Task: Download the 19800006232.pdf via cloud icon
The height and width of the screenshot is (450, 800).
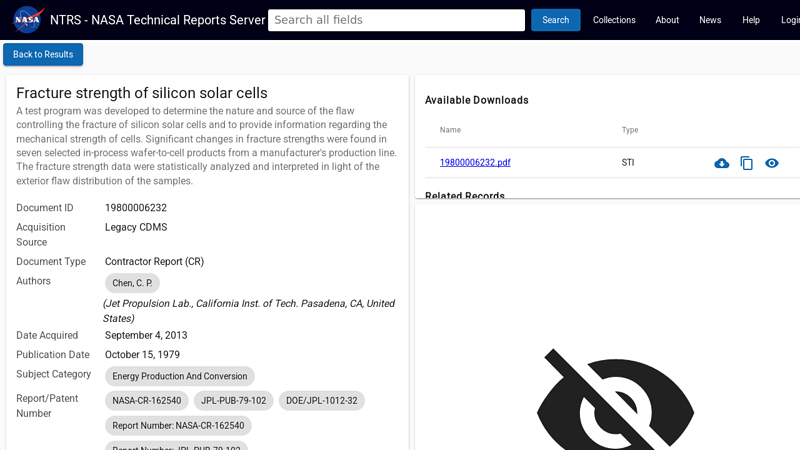Action: 721,163
